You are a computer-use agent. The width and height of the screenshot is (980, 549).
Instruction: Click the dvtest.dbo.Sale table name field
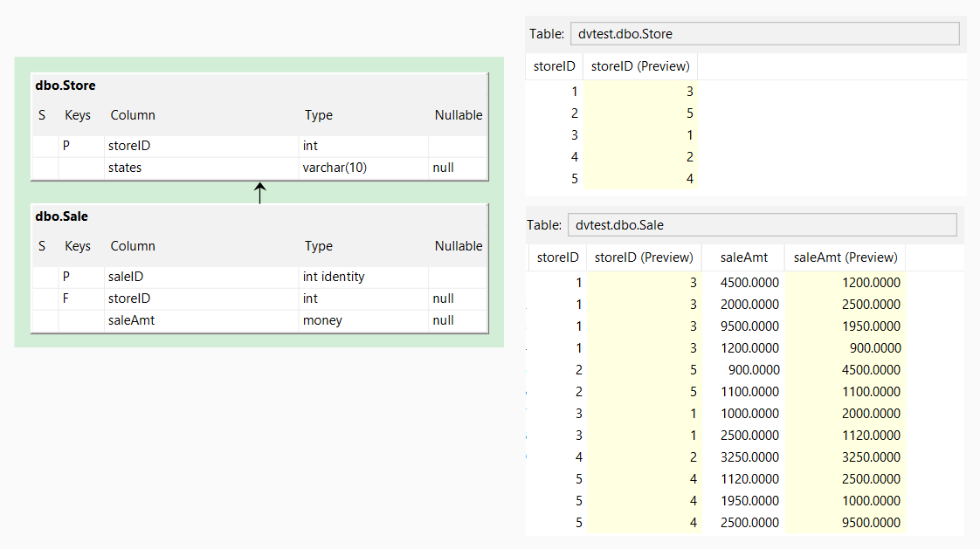click(x=762, y=225)
